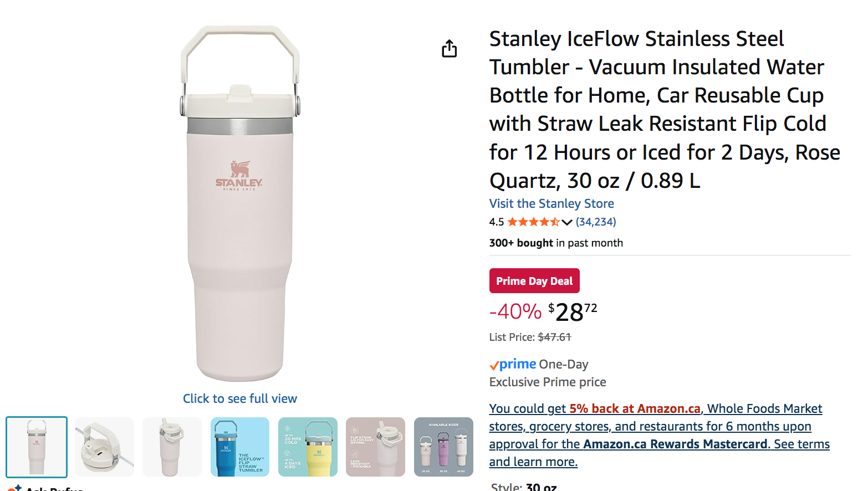
Task: Open the 5% back at Amazon.ca link
Action: click(635, 408)
